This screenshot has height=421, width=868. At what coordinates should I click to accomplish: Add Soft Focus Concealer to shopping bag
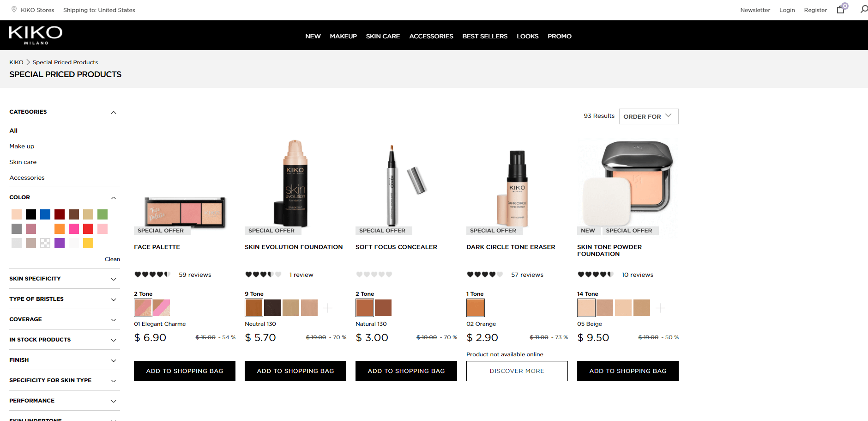point(406,371)
